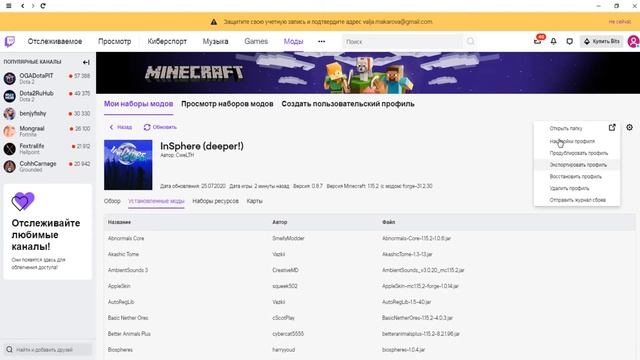Select "Отправить журнал сбоев" menu item
Screen dimensions: 640x360
click(x=577, y=200)
